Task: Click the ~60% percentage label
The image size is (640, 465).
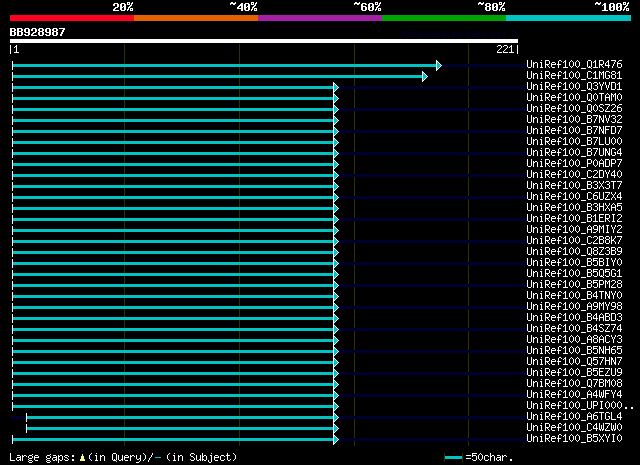Action: (367, 7)
